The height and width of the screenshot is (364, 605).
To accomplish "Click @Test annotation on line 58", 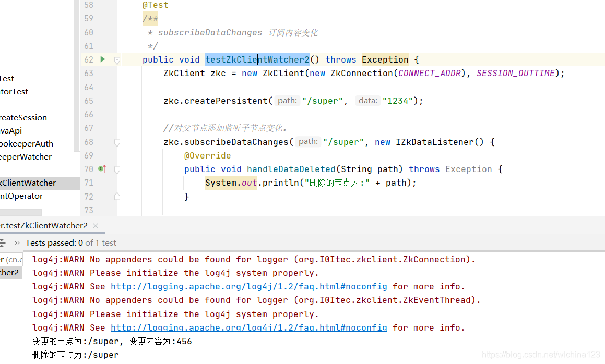I will [156, 5].
